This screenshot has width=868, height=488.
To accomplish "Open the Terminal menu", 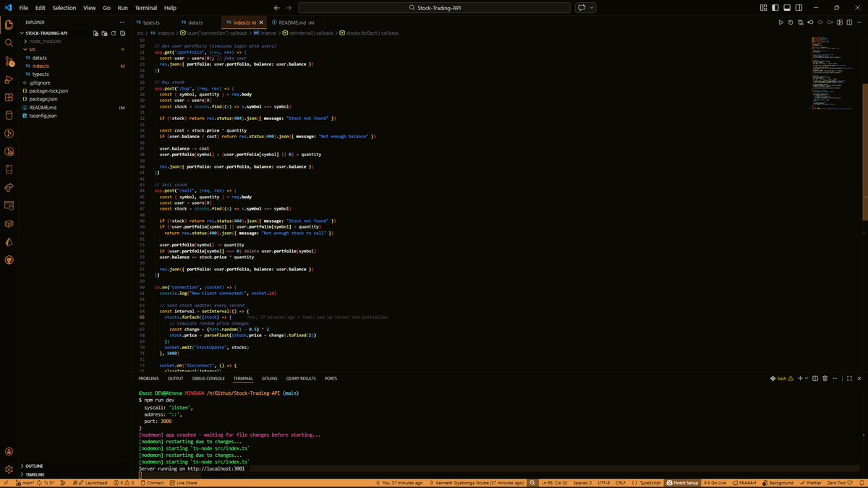I will tap(146, 7).
